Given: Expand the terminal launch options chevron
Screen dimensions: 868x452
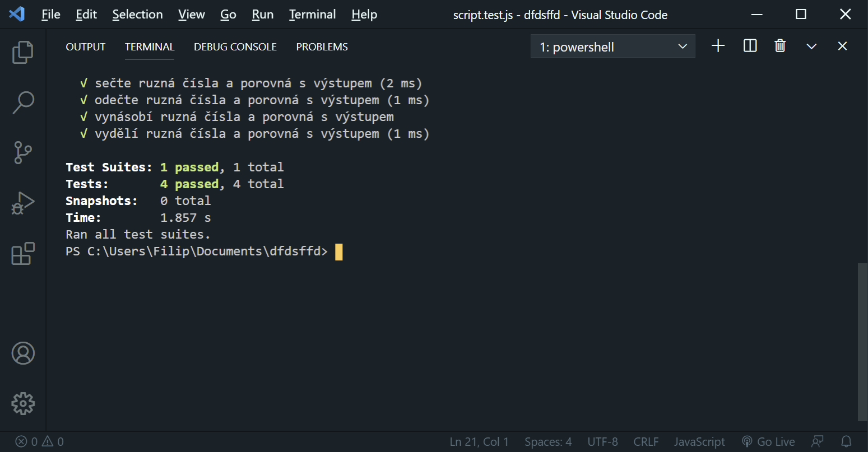Looking at the screenshot, I should [811, 46].
